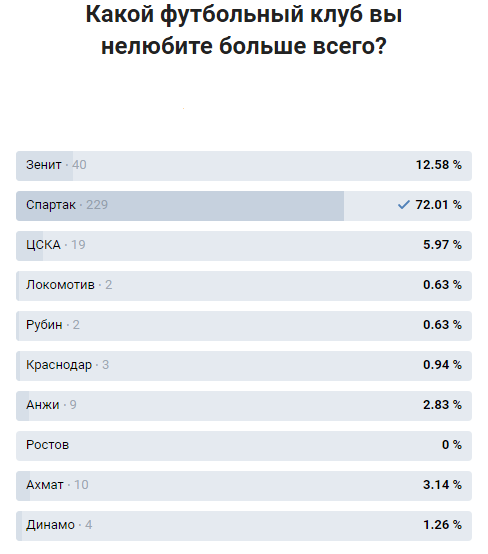Select the Зенит poll option
Screen dimensions: 488x554
click(244, 166)
